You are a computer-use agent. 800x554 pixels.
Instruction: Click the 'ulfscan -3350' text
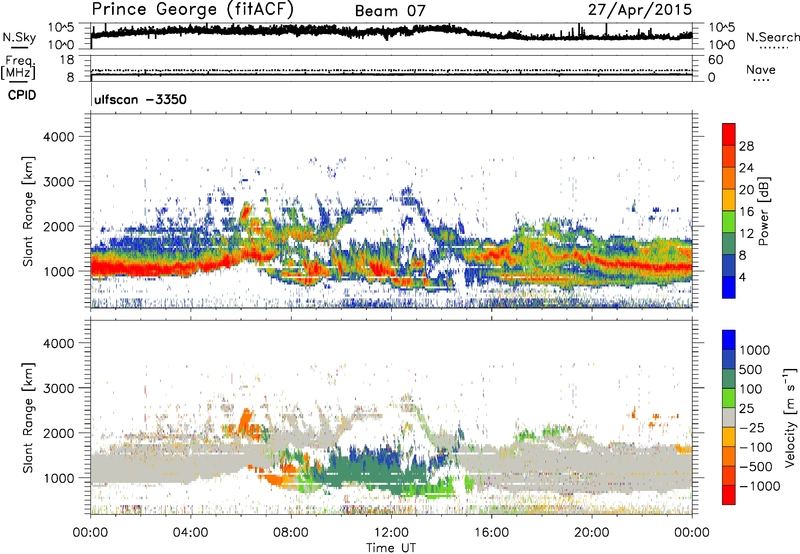point(140,99)
